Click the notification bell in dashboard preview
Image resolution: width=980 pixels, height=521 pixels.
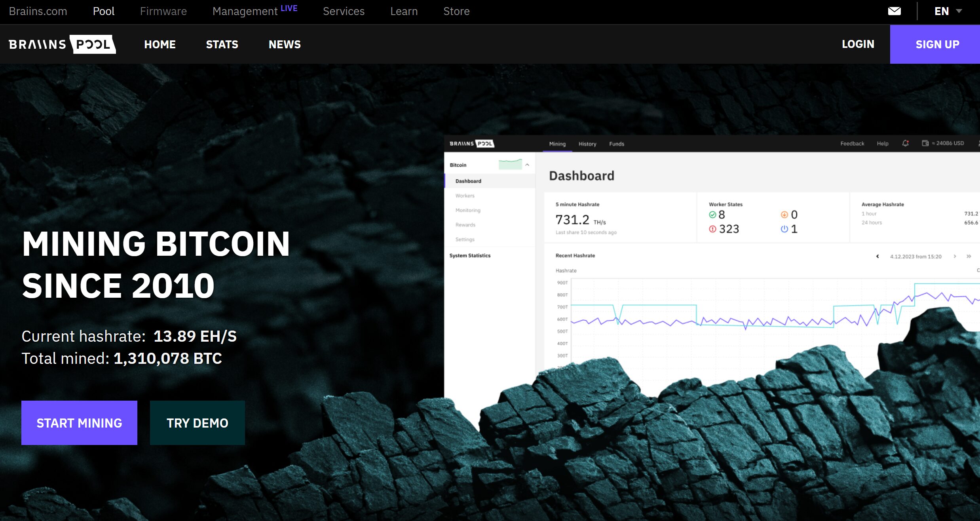point(905,143)
